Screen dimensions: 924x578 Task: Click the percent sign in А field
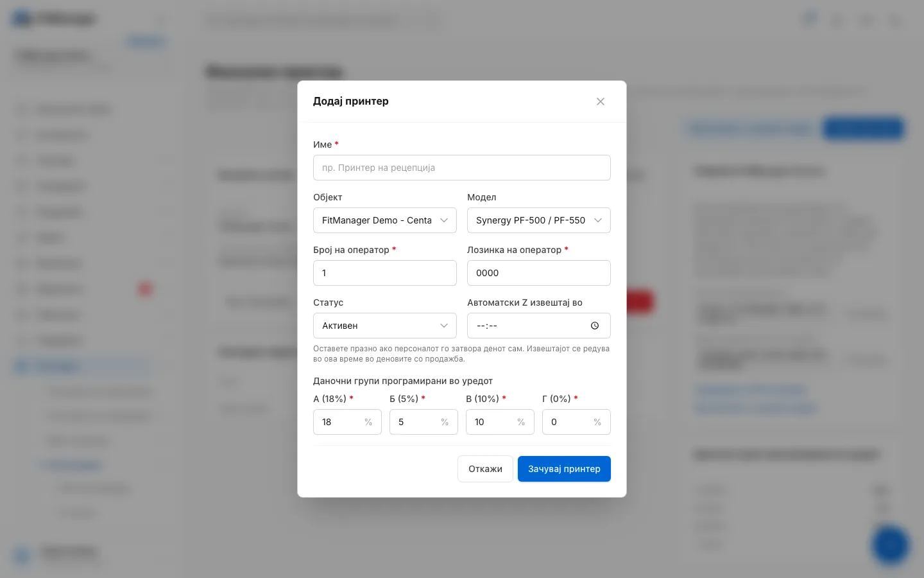[x=368, y=422]
